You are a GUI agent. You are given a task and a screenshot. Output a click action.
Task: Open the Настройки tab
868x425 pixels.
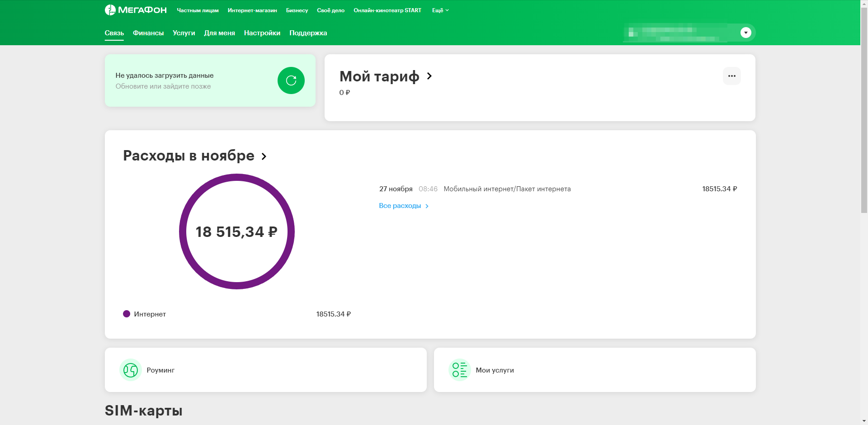pos(262,33)
